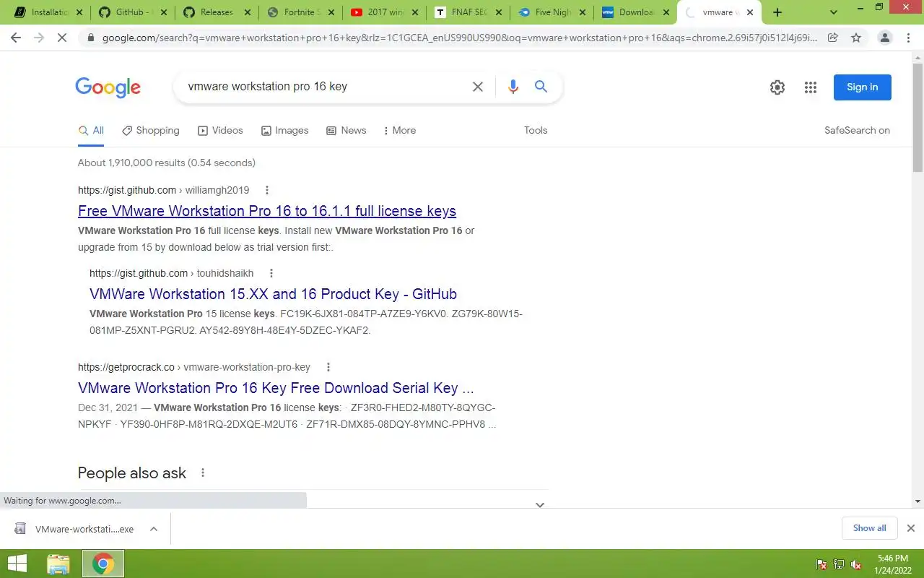The width and height of the screenshot is (924, 578).
Task: Select the News search filter
Action: [346, 131]
